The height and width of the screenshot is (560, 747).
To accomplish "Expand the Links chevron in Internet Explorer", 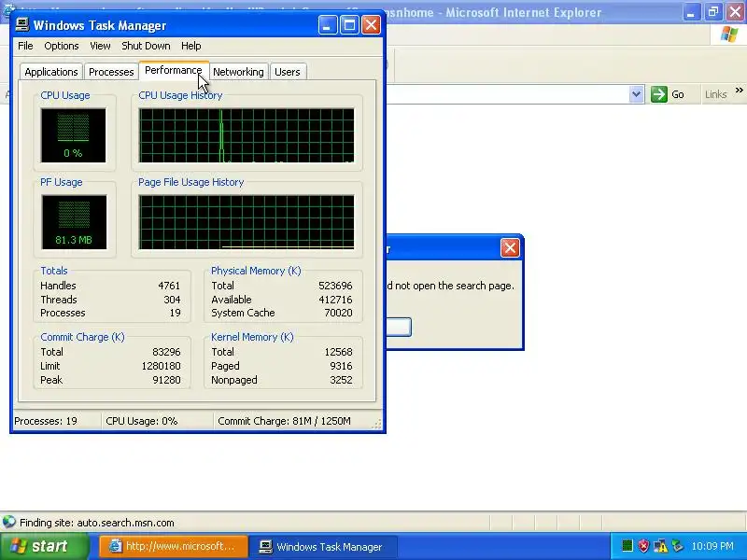I will tap(739, 90).
